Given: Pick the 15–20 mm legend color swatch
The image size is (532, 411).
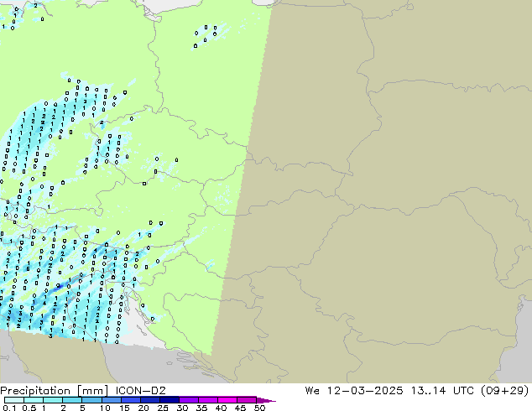Looking at the screenshot, I should coord(130,400).
